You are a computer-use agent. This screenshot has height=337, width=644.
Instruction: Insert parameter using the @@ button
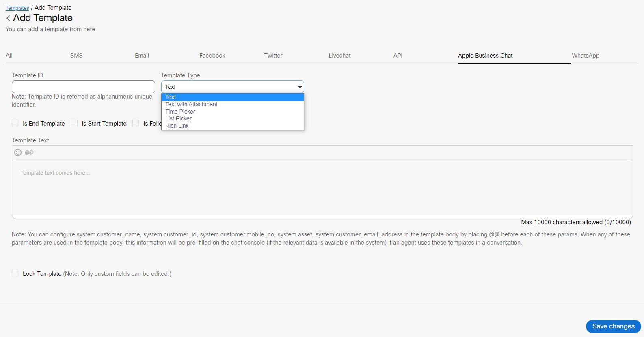point(29,152)
